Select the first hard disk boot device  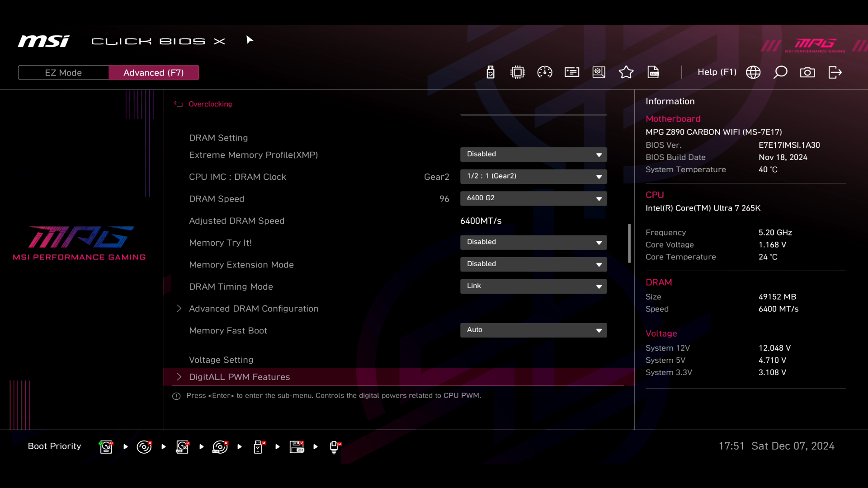[106, 447]
